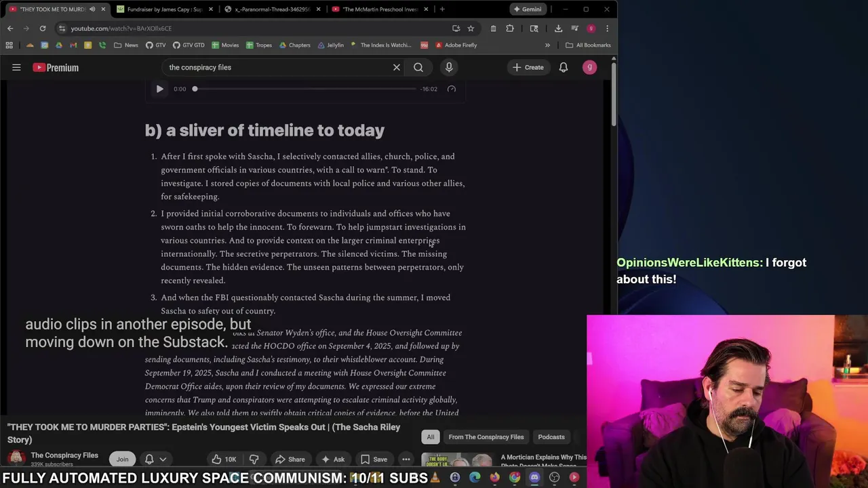Submit search with the magnifier icon

pyautogui.click(x=418, y=67)
